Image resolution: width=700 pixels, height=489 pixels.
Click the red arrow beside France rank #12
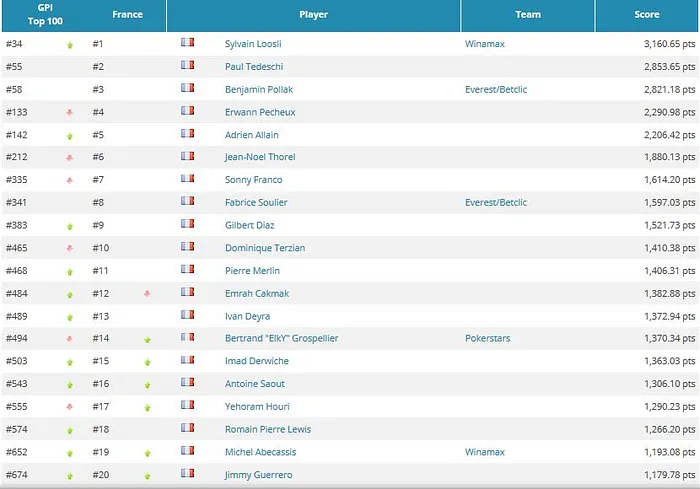tap(147, 293)
